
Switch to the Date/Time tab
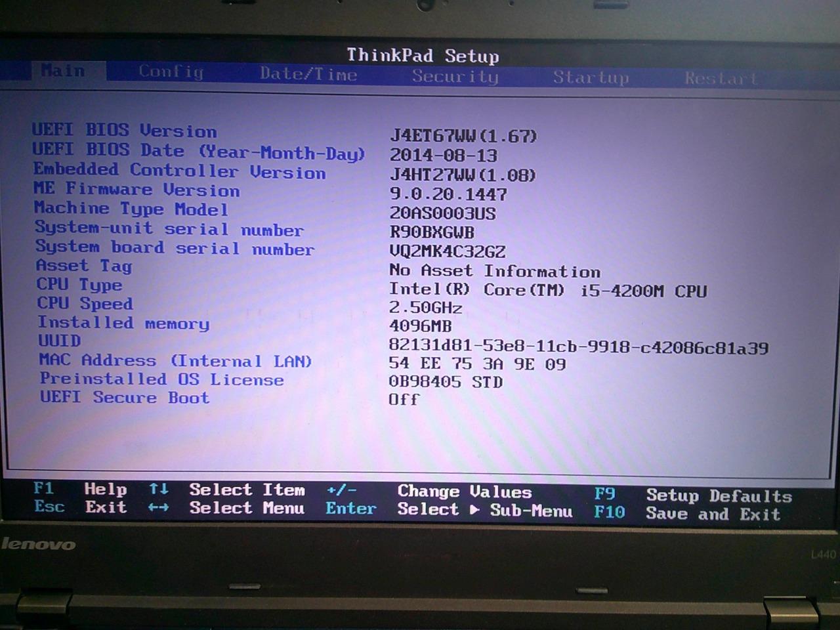(308, 74)
